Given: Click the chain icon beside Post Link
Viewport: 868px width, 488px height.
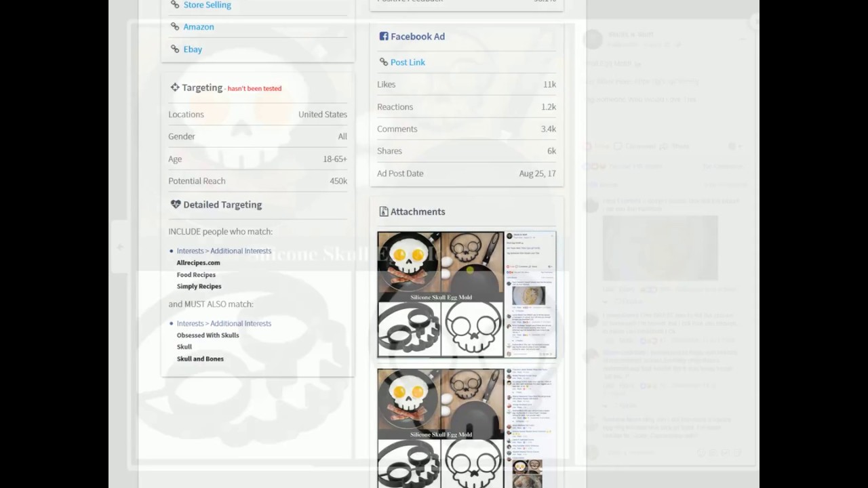Looking at the screenshot, I should click(x=383, y=62).
